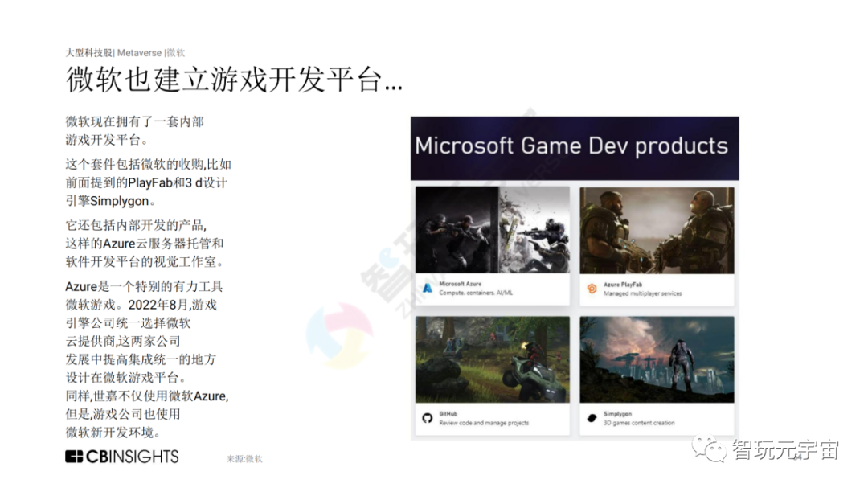The image size is (868, 488).
Task: Click the breadcrumb text 大型科技股 Metaverse 微软
Action: 125,52
